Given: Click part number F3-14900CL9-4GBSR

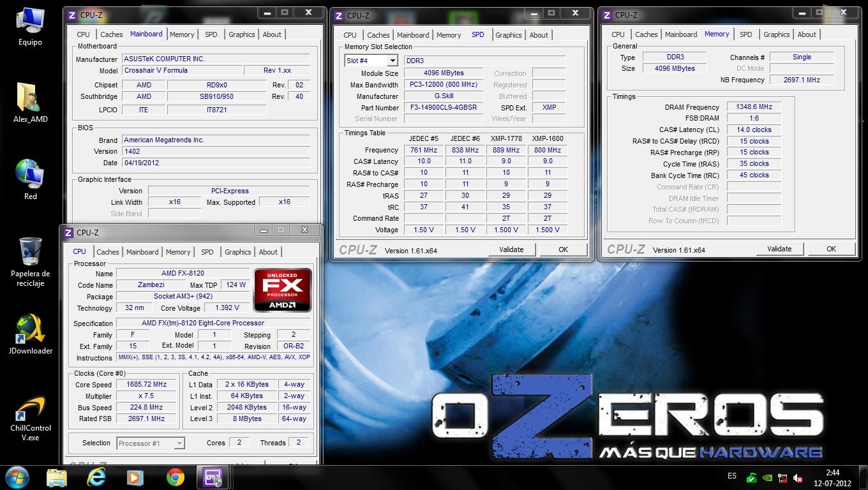Looking at the screenshot, I should tap(443, 108).
